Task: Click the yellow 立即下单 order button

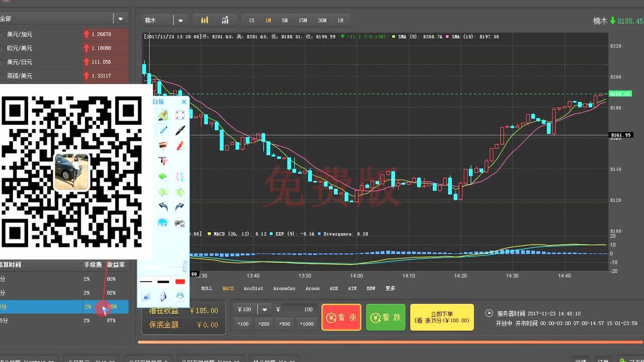Action: 442,317
